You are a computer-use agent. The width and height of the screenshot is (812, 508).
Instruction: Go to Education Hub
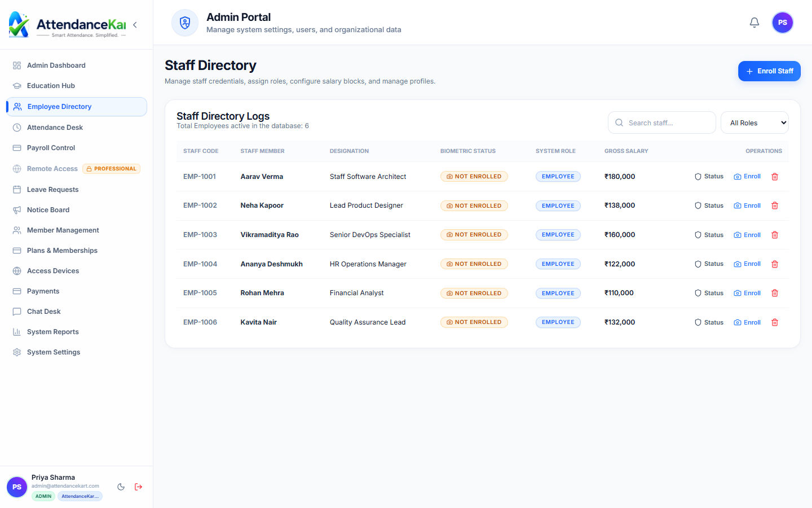pyautogui.click(x=77, y=86)
